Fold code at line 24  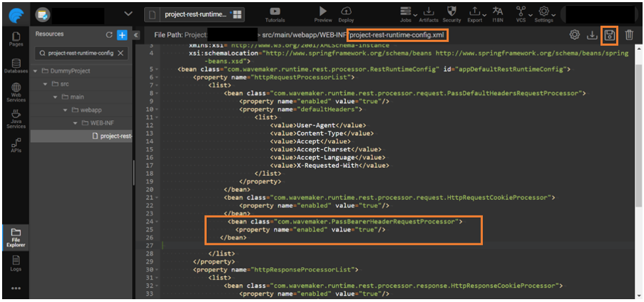[155, 221]
